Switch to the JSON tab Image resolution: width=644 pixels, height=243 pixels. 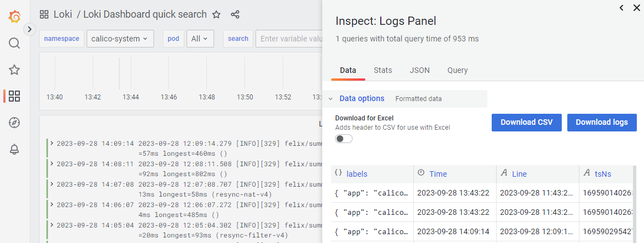click(x=419, y=70)
